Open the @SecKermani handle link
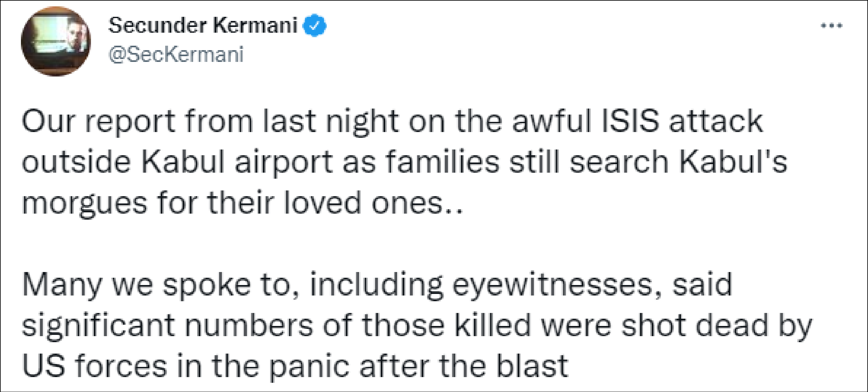Screen dimensions: 868x392 [176, 54]
